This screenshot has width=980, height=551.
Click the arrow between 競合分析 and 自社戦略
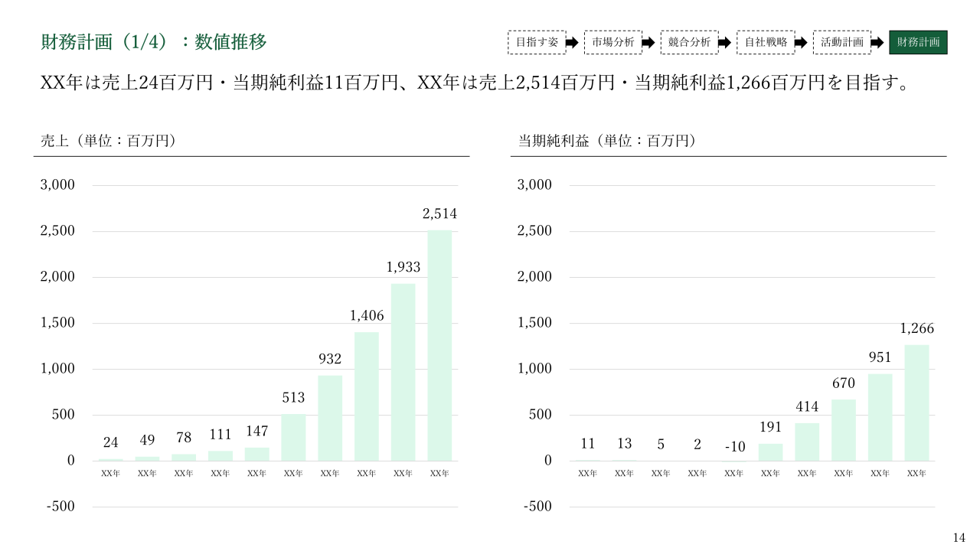(x=724, y=43)
